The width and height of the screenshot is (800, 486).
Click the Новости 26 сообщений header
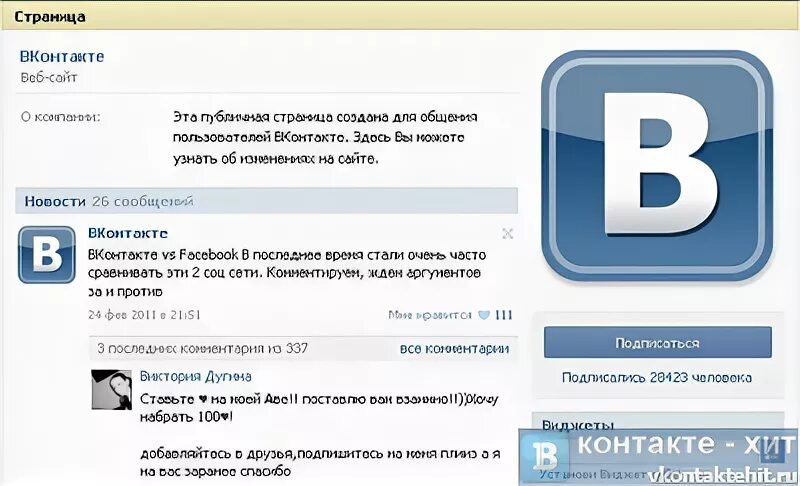tap(266, 201)
